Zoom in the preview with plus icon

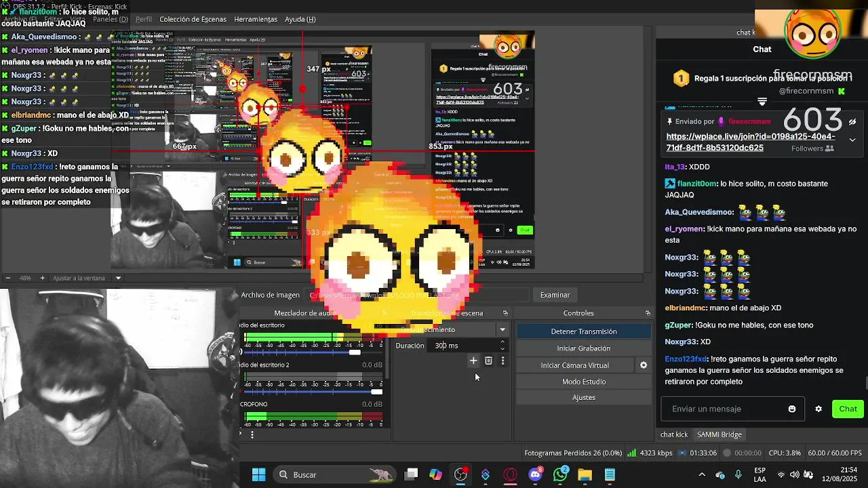click(x=42, y=278)
